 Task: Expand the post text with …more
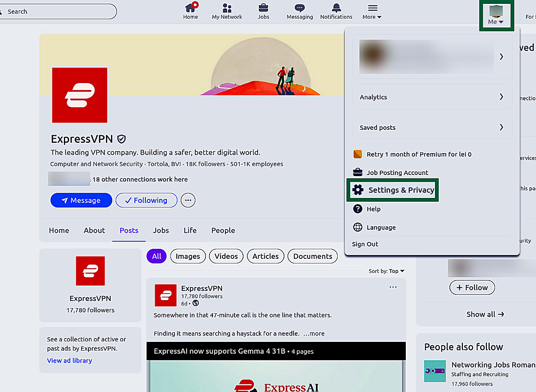314,333
